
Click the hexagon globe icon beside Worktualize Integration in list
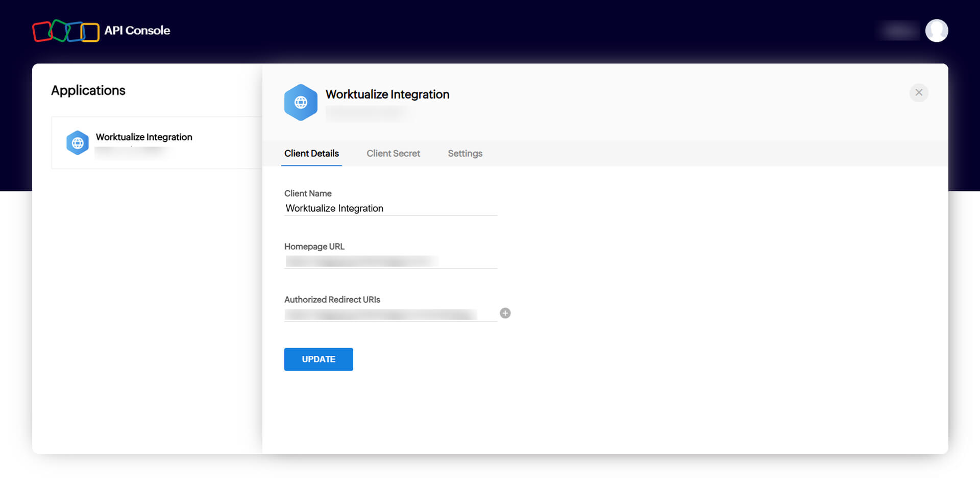78,142
